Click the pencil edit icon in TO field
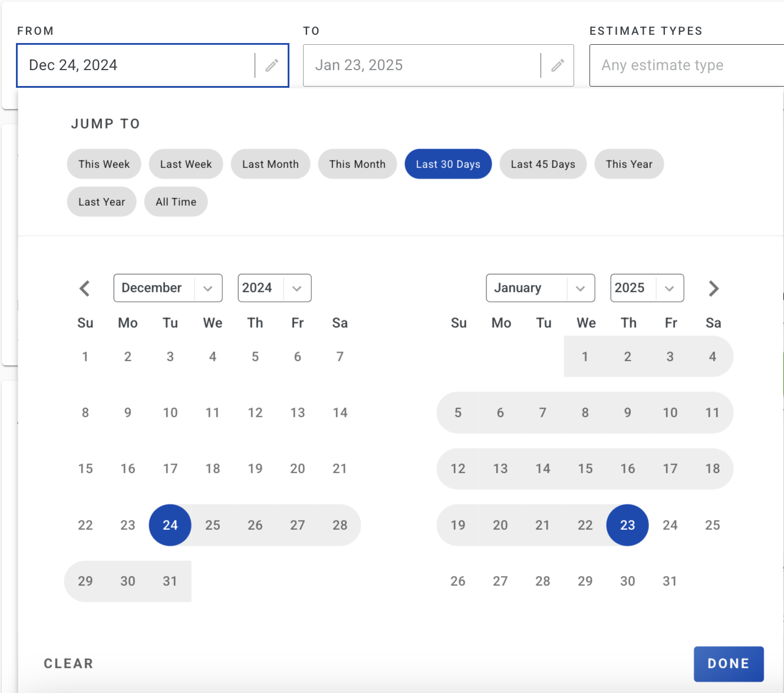This screenshot has height=693, width=784. (x=558, y=65)
